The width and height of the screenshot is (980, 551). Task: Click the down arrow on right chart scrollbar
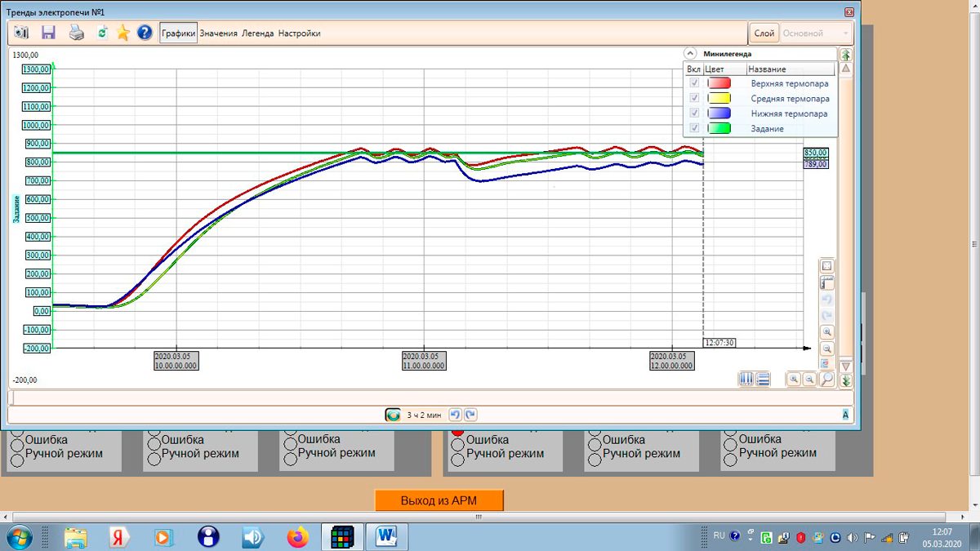pyautogui.click(x=846, y=367)
